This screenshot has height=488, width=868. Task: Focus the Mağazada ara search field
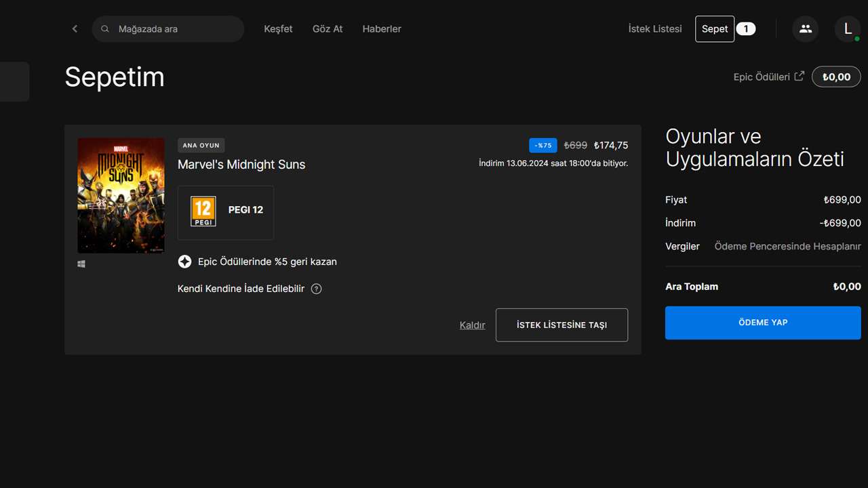click(168, 29)
